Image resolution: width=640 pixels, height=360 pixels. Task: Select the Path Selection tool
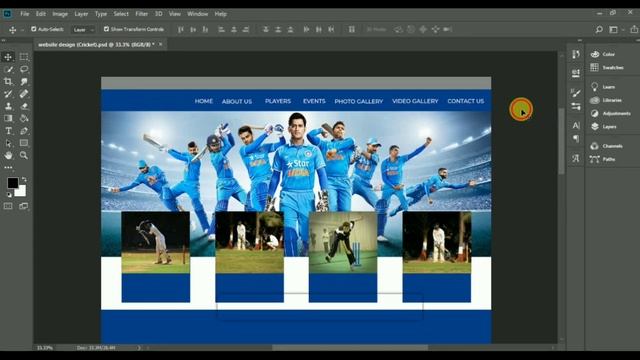pyautogui.click(x=8, y=143)
